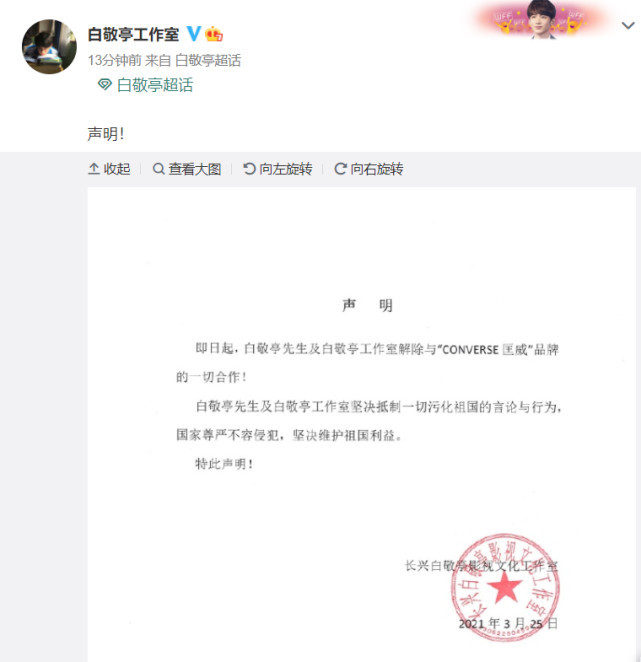Click the membership crown badge icon
Image resolution: width=641 pixels, height=662 pixels.
(x=214, y=34)
